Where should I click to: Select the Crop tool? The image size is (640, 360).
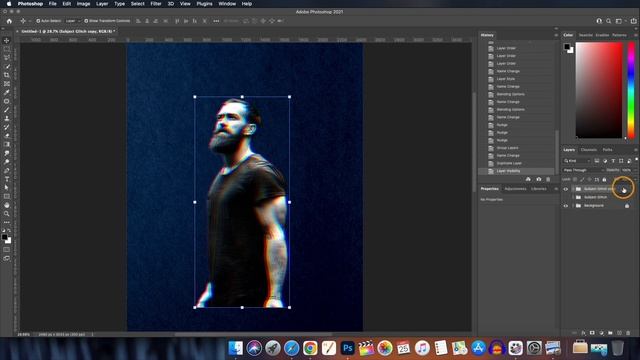click(7, 75)
